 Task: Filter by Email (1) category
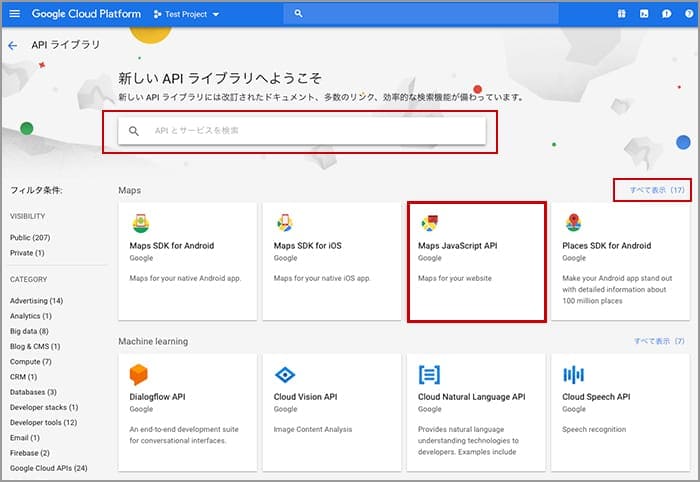tap(25, 438)
